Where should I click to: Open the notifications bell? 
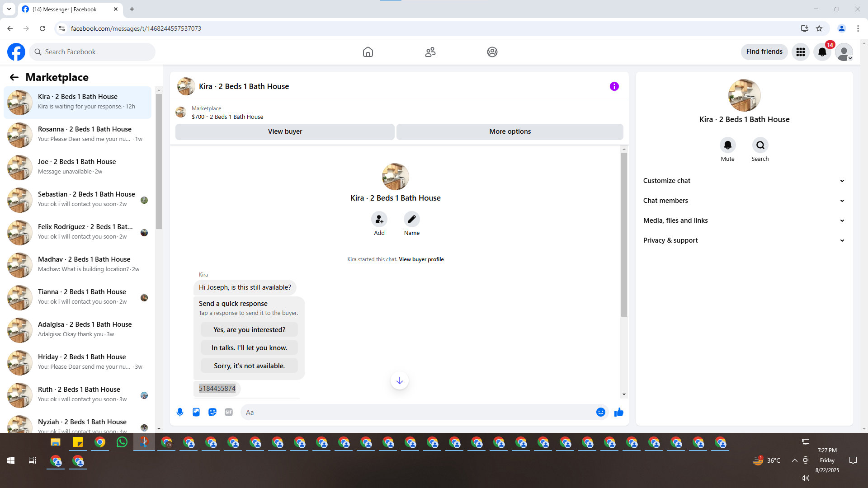coord(822,52)
